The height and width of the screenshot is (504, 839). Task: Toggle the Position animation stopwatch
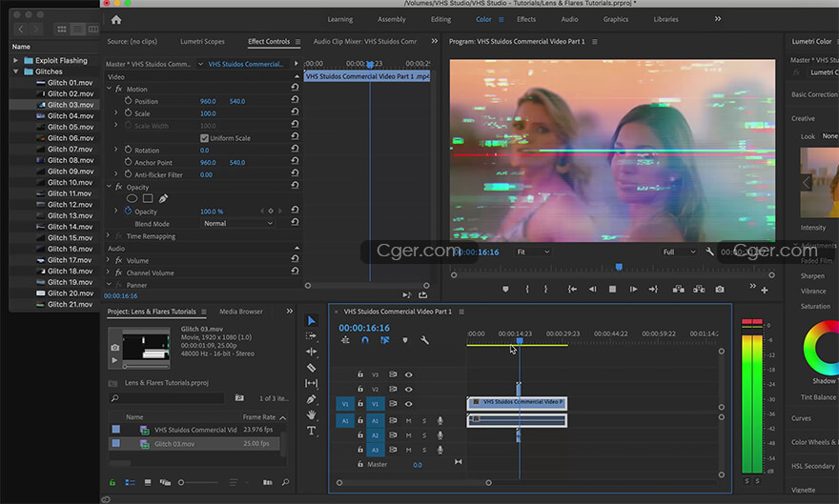coord(128,100)
